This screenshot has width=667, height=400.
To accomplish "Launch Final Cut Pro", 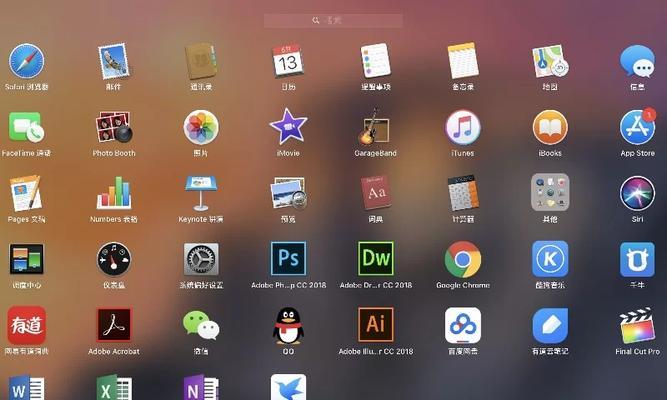I will coord(637,325).
